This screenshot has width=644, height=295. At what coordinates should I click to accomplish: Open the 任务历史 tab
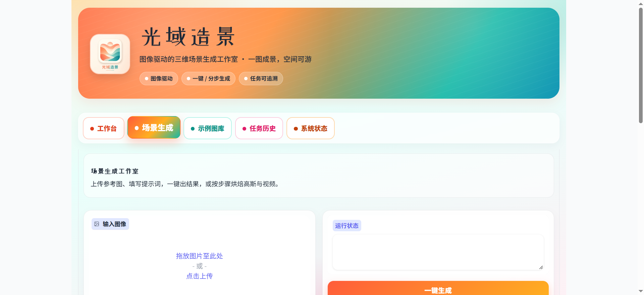click(x=259, y=128)
